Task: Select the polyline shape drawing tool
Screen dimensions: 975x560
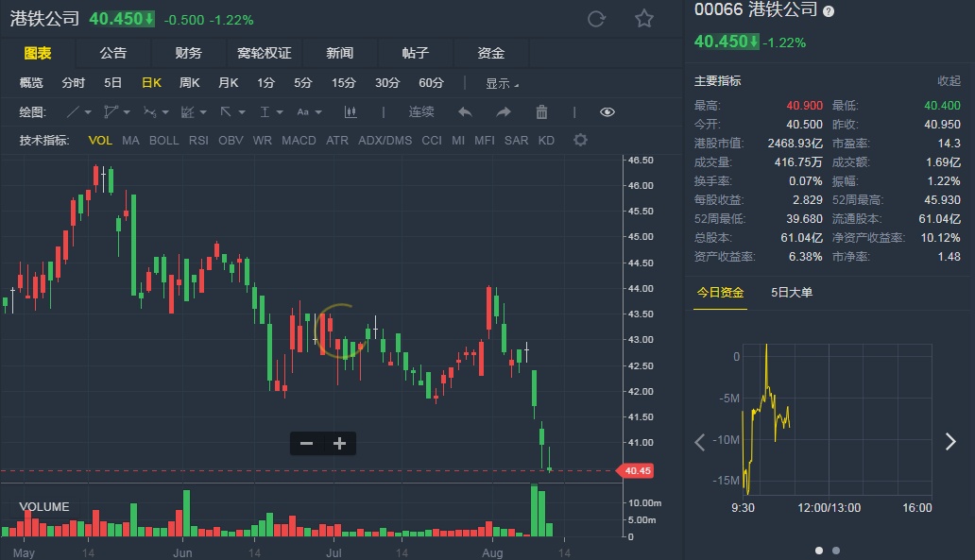Action: tap(111, 111)
